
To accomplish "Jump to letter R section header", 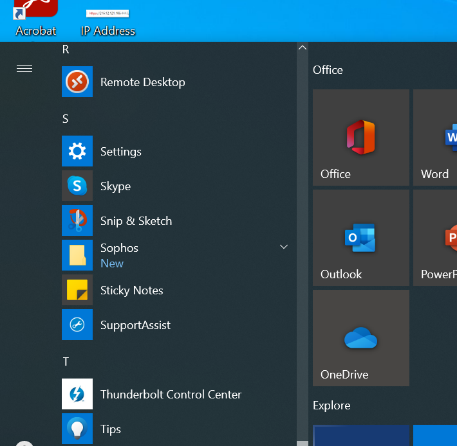I will [x=66, y=50].
